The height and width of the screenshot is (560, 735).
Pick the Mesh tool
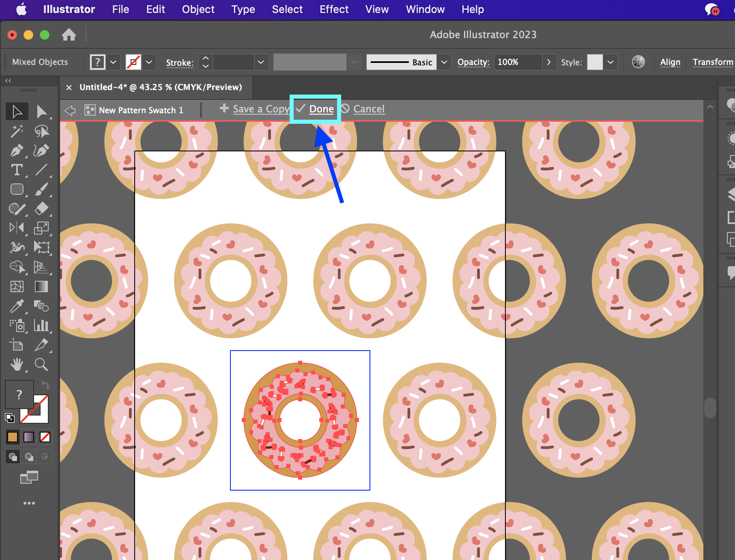pos(17,286)
